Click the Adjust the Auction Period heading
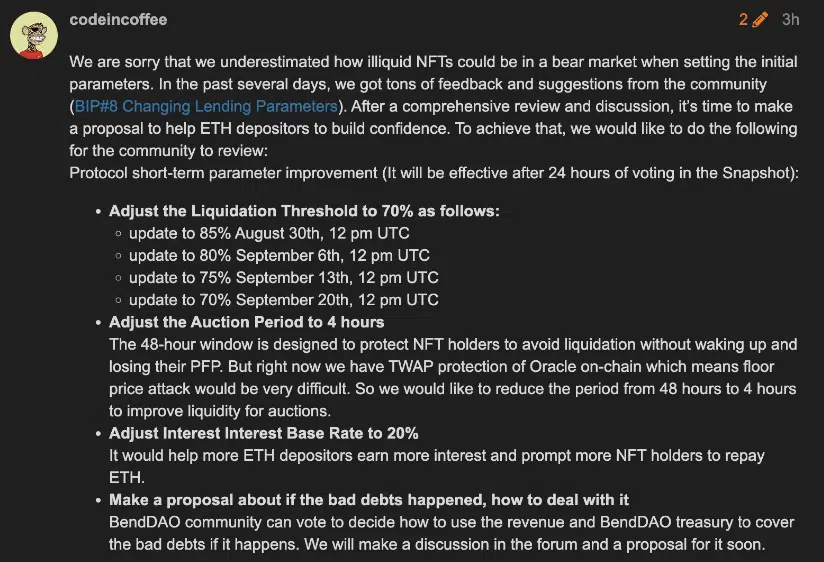 246,322
